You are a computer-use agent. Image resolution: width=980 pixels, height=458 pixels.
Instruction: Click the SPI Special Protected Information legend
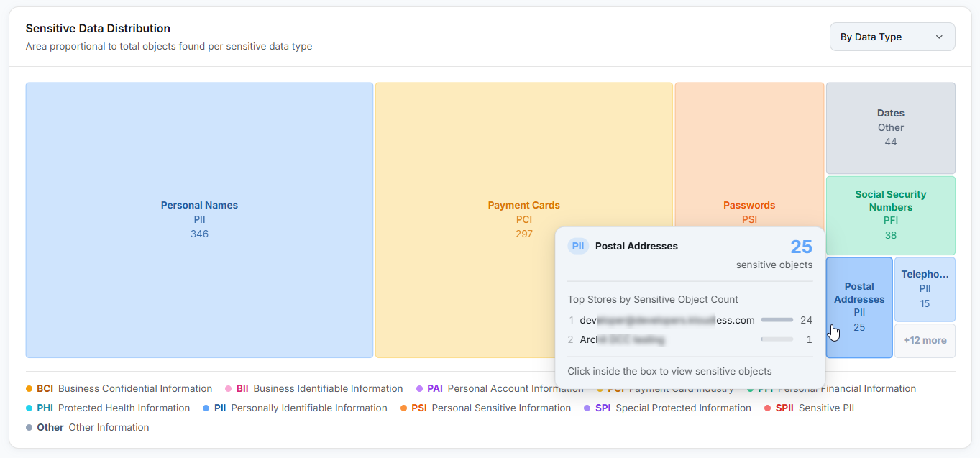pos(667,408)
